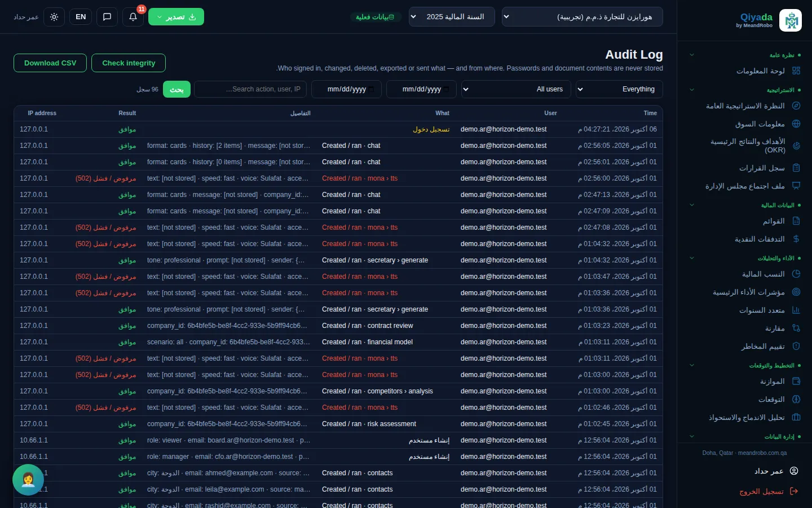Click the مؤشرات الأداء الرئيسية target icon
This screenshot has height=508, width=812.
coord(796,292)
